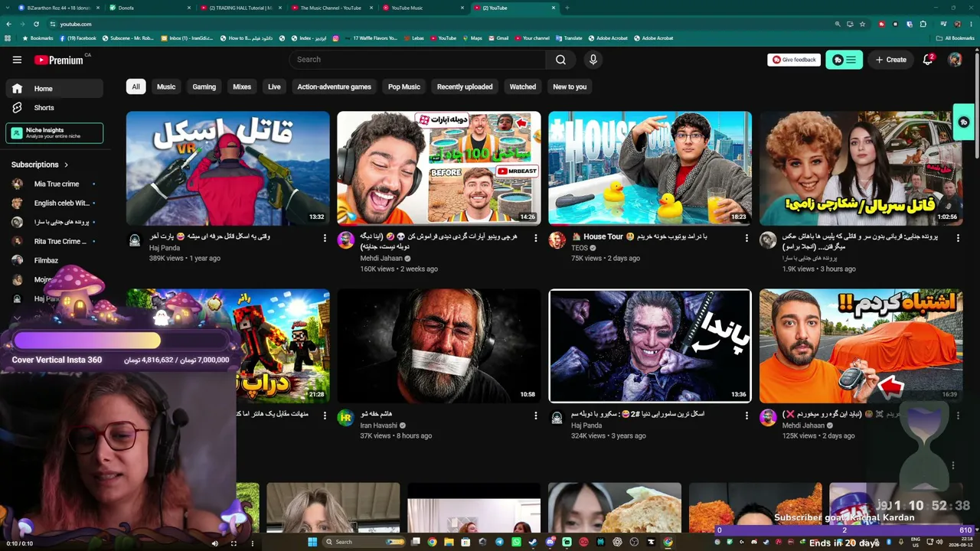Image resolution: width=980 pixels, height=551 pixels.
Task: Play the Haj Panda 13:36 video thumbnail
Action: click(x=650, y=346)
